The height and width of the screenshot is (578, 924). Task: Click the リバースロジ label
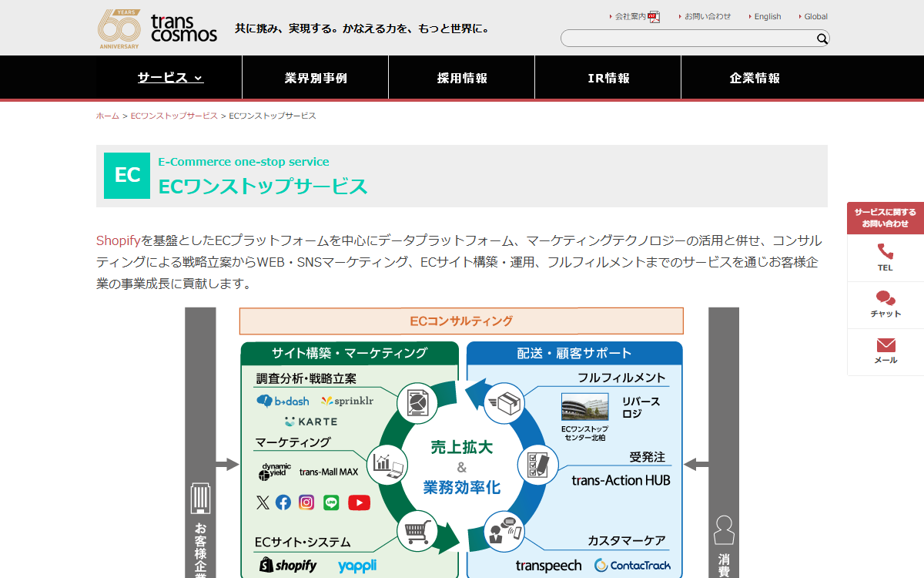point(641,408)
